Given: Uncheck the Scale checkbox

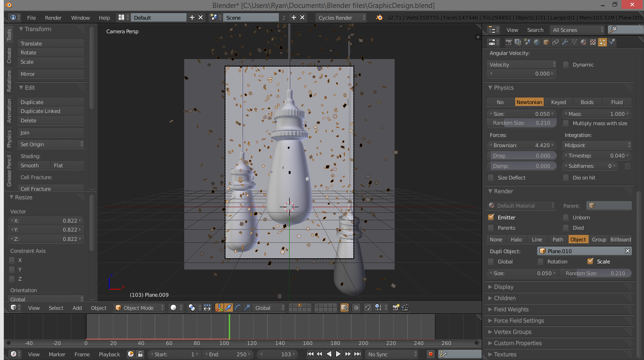Looking at the screenshot, I should coord(590,262).
